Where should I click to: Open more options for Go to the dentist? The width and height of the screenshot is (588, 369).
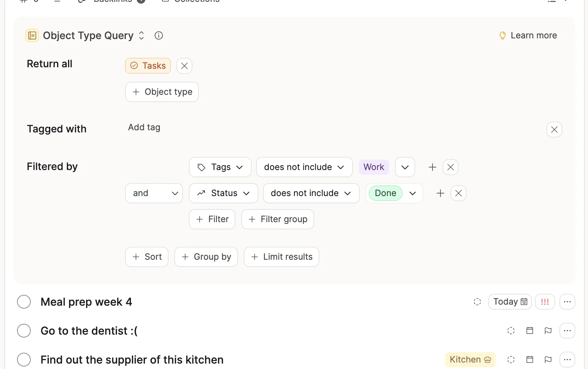pos(567,331)
